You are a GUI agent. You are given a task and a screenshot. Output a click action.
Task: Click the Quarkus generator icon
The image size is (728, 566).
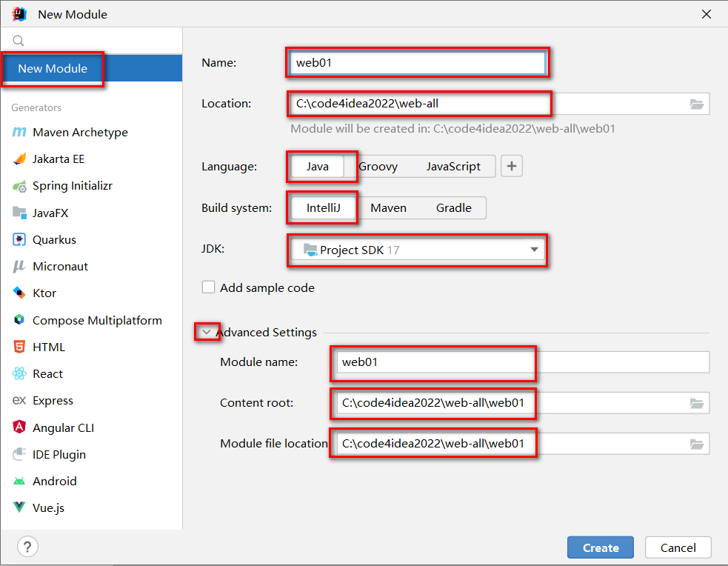pyautogui.click(x=19, y=240)
